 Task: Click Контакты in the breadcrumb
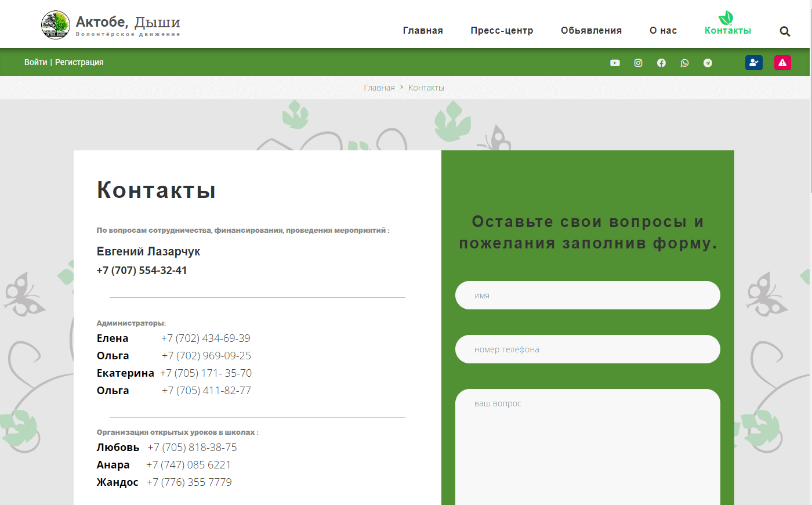(426, 88)
